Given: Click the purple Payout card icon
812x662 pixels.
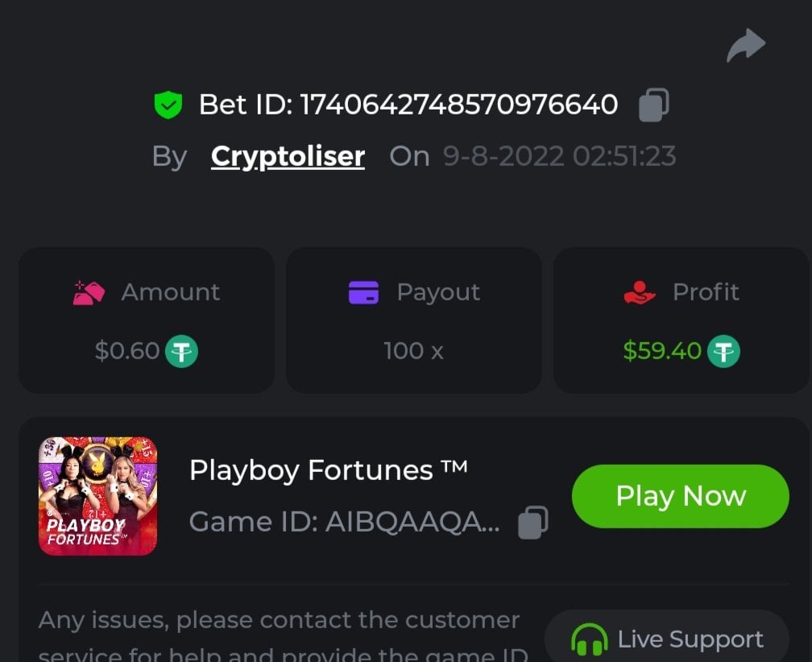Looking at the screenshot, I should pyautogui.click(x=363, y=292).
